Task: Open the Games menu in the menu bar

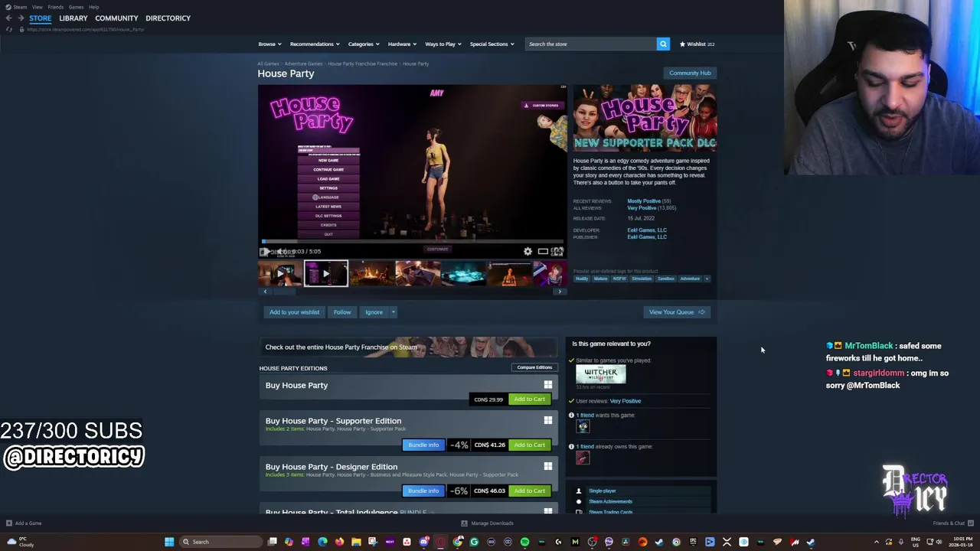Action: click(x=76, y=7)
